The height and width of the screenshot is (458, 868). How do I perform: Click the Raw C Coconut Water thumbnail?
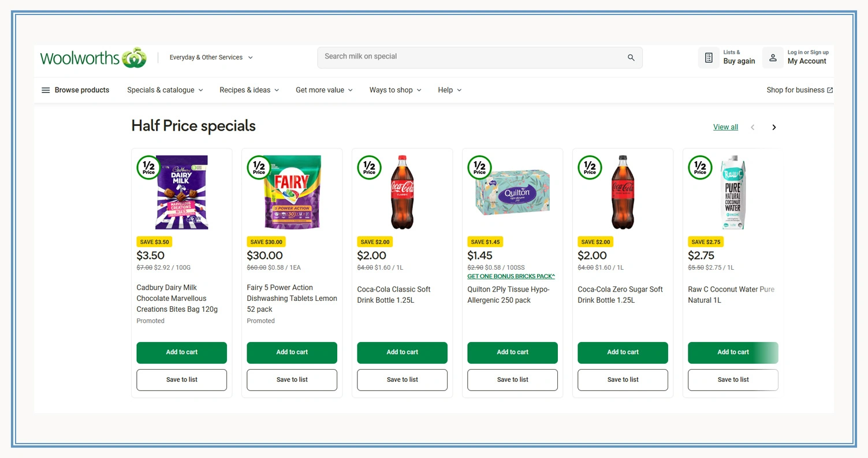(732, 192)
